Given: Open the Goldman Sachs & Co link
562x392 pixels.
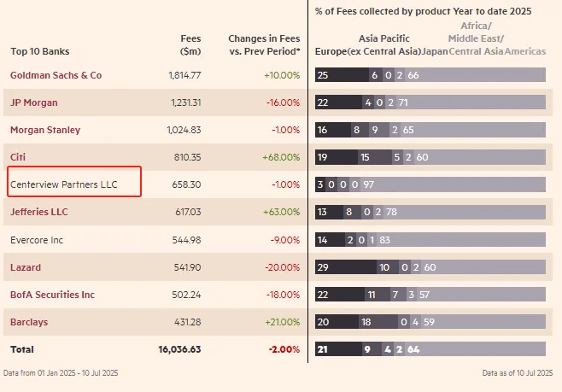Looking at the screenshot, I should coord(56,75).
